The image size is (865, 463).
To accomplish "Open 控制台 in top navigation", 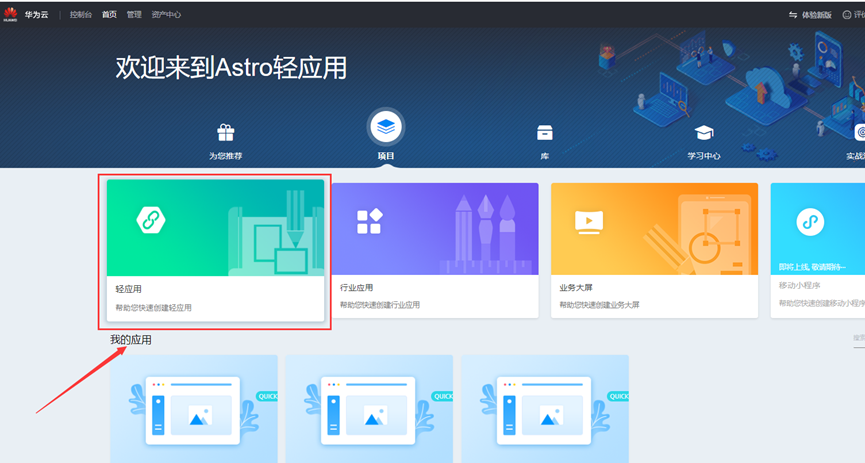I will pyautogui.click(x=81, y=14).
